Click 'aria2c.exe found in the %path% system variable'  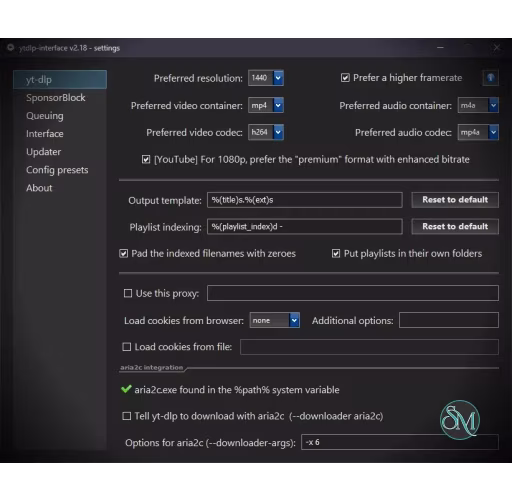(x=237, y=390)
